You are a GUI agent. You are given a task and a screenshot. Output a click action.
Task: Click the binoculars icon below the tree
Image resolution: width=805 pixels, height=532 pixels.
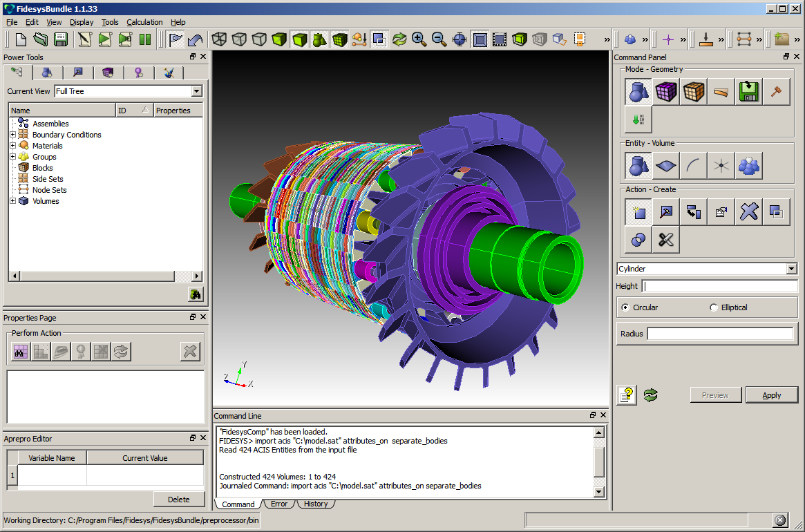(196, 294)
